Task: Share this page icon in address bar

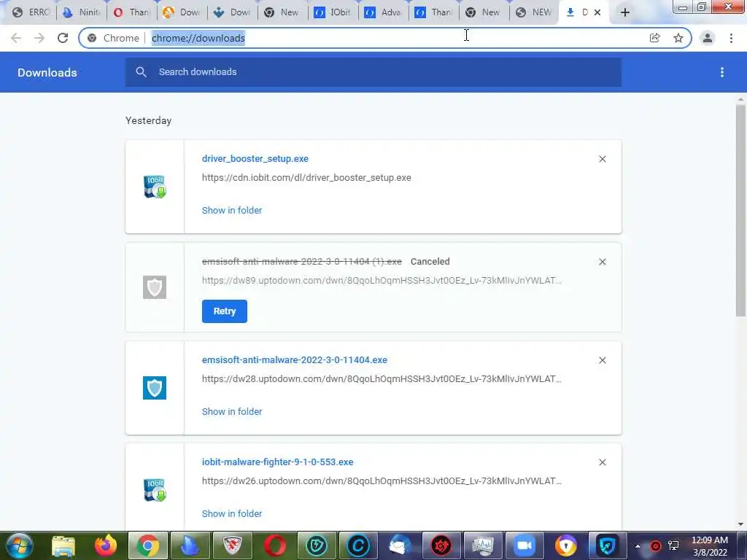Action: click(x=654, y=38)
